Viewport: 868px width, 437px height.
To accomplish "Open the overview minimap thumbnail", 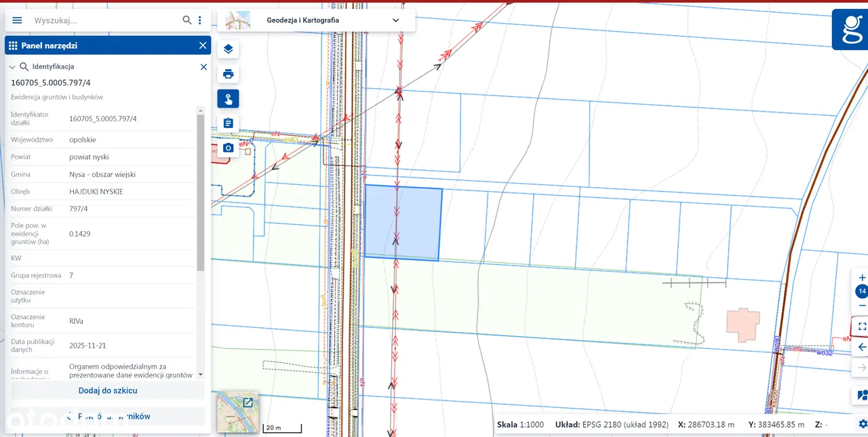I will pyautogui.click(x=237, y=412).
